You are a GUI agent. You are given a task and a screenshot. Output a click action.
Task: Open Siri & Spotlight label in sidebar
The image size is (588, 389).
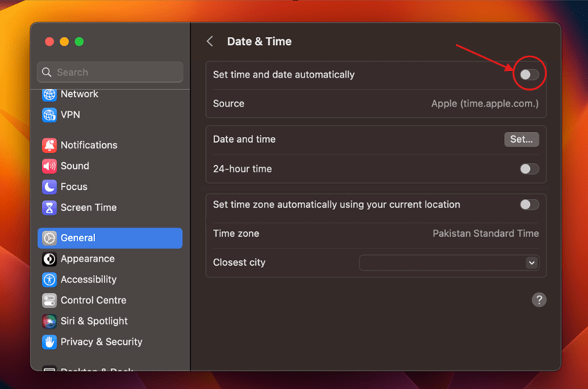(94, 321)
